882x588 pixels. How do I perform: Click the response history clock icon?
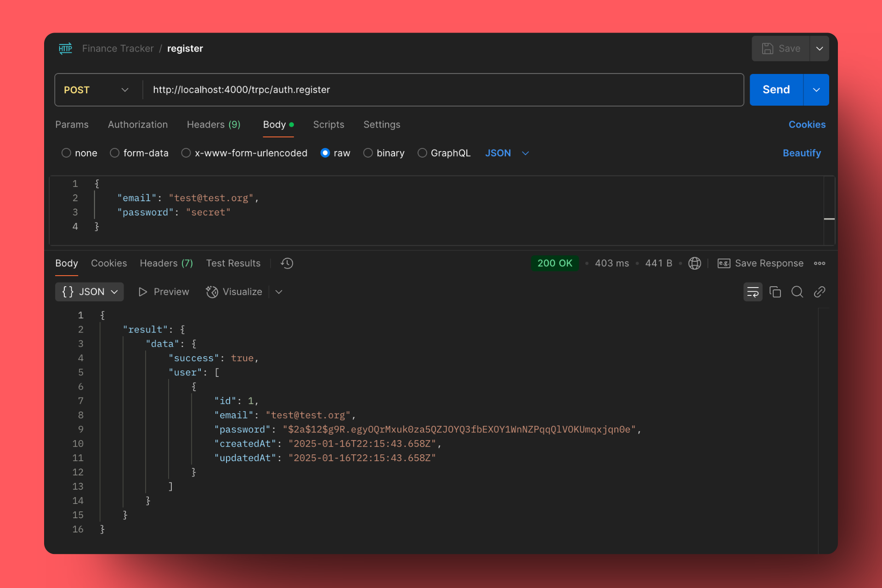pos(287,263)
